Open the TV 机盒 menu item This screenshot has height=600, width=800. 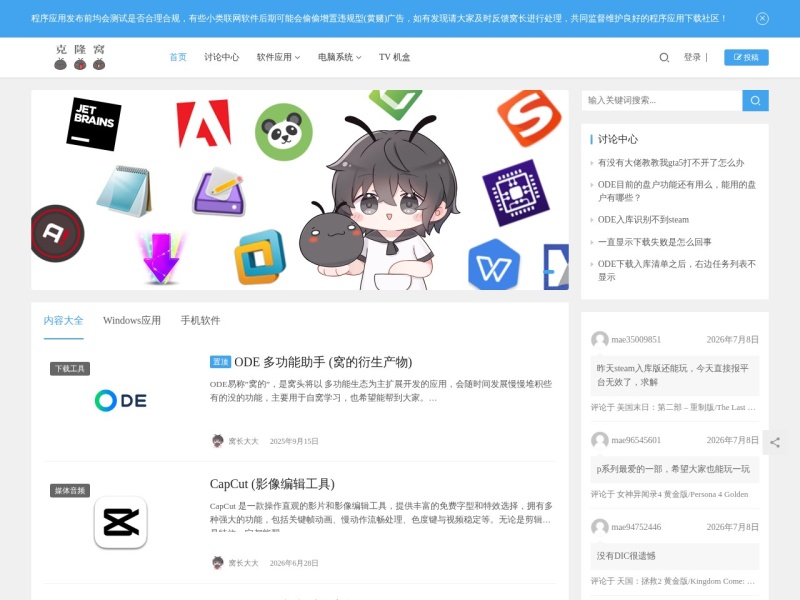point(394,57)
